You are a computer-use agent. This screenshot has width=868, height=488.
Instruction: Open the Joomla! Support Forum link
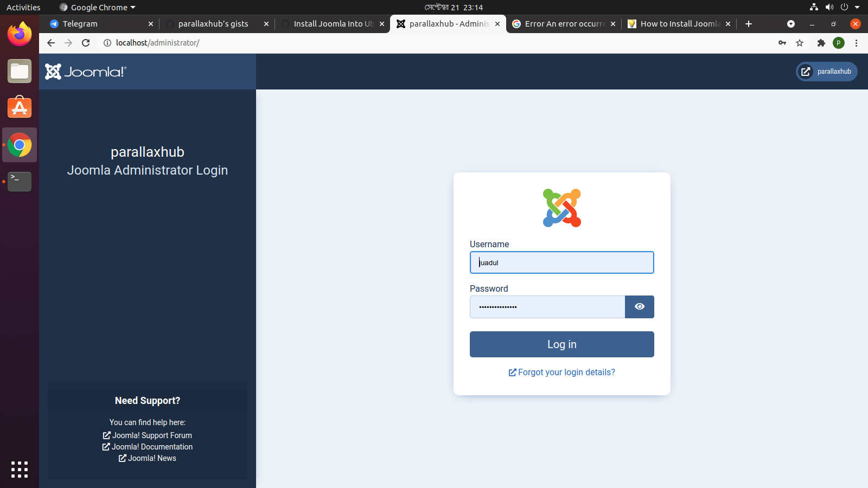[x=147, y=435]
